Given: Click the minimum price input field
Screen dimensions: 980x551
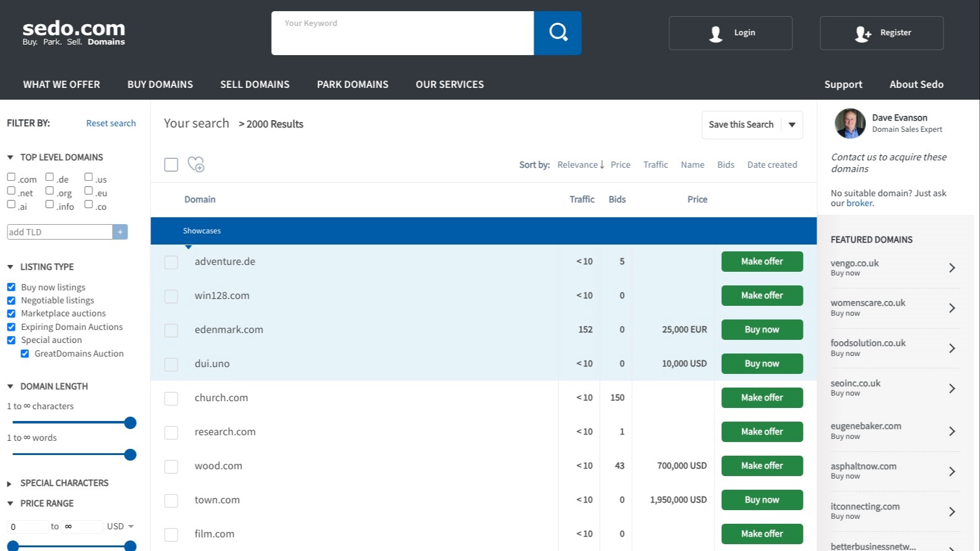Looking at the screenshot, I should pos(28,527).
